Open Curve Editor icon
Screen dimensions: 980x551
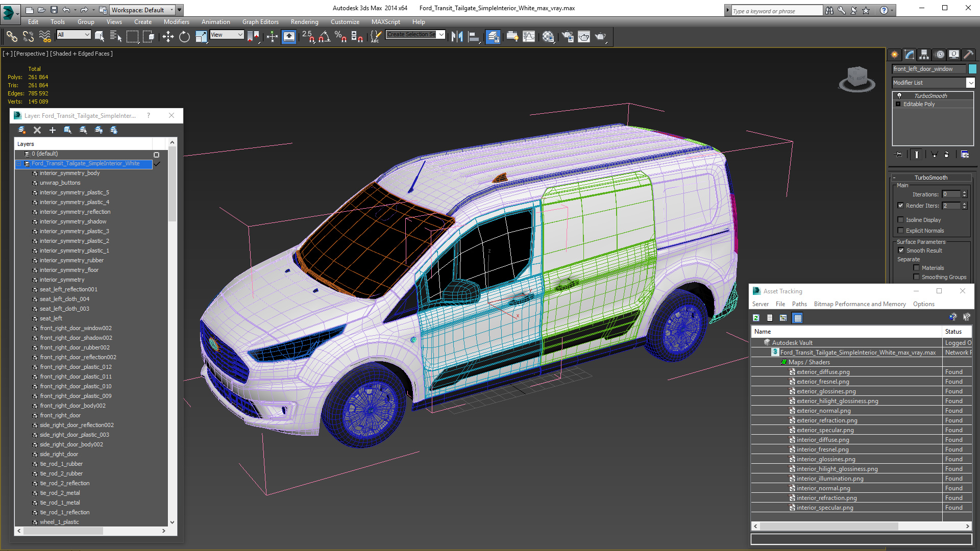tap(529, 36)
